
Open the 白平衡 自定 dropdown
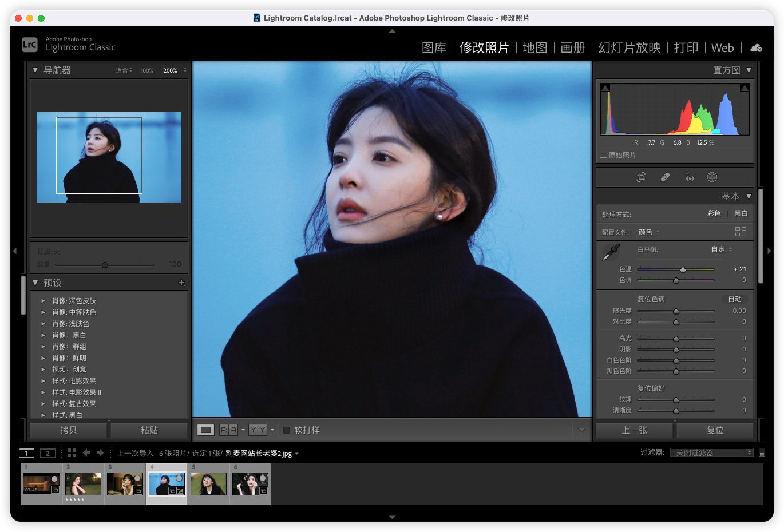722,249
